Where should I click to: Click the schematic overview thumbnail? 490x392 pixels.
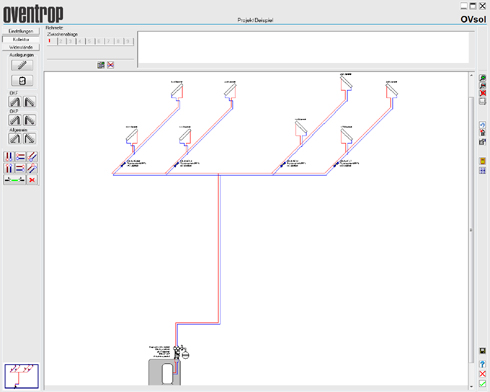(22, 376)
